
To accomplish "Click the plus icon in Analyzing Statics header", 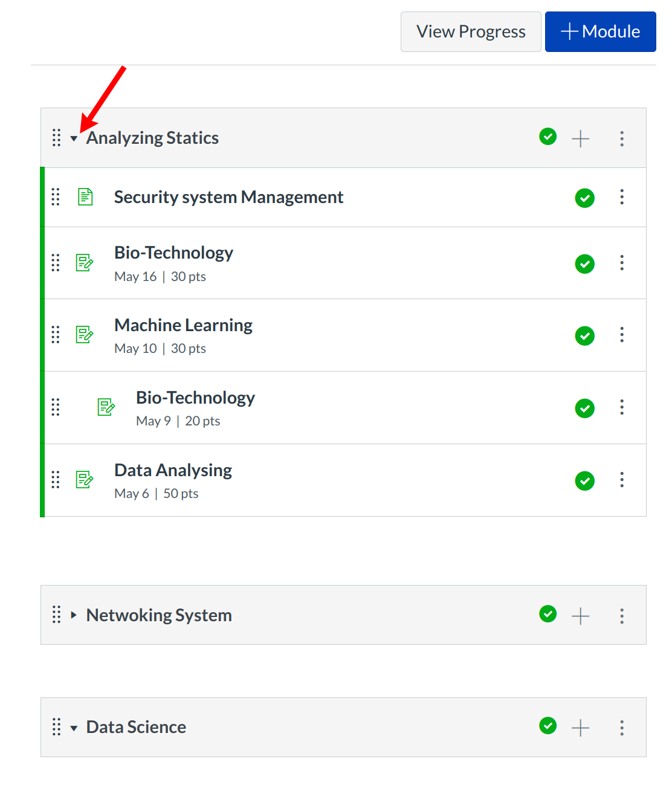I will pyautogui.click(x=580, y=138).
